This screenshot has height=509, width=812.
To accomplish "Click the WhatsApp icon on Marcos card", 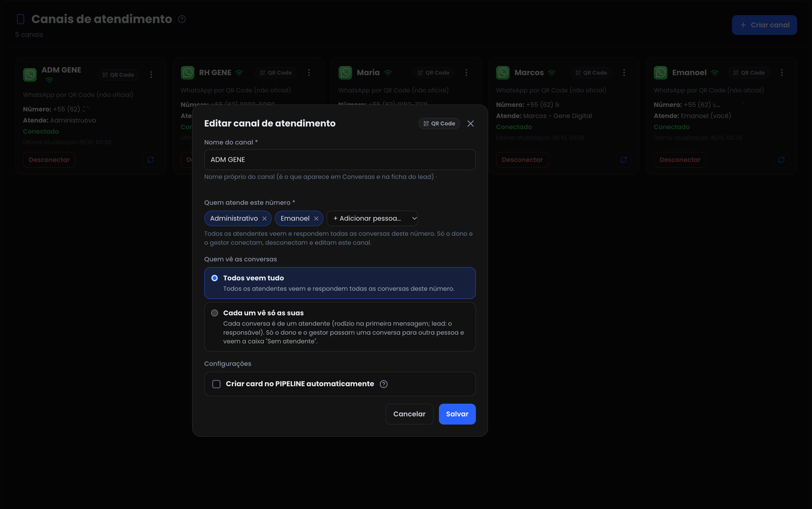I will coord(503,73).
